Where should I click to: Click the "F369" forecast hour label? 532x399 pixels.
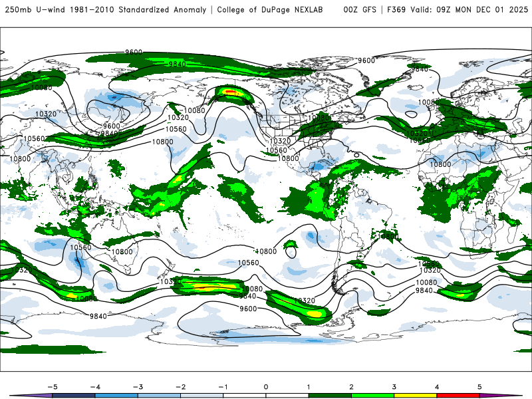tap(396, 9)
